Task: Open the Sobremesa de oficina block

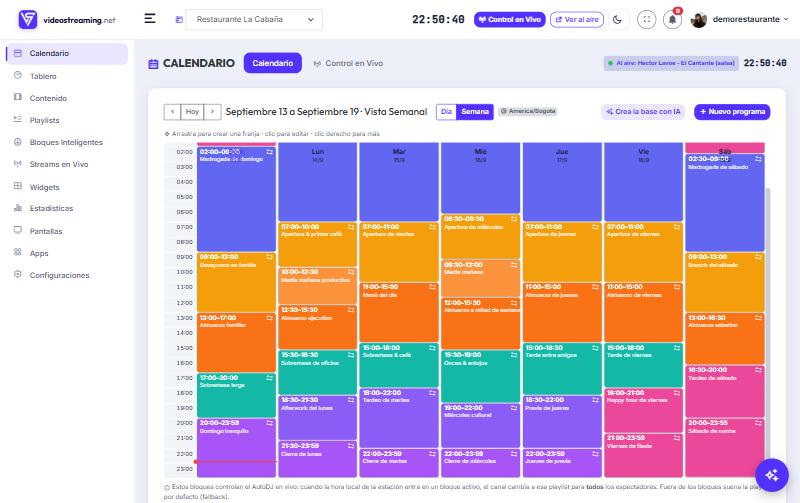Action: tap(317, 372)
